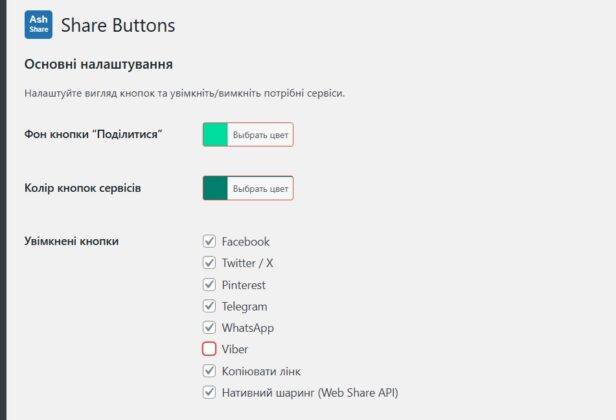Click the settings description text under the heading

pos(185,94)
